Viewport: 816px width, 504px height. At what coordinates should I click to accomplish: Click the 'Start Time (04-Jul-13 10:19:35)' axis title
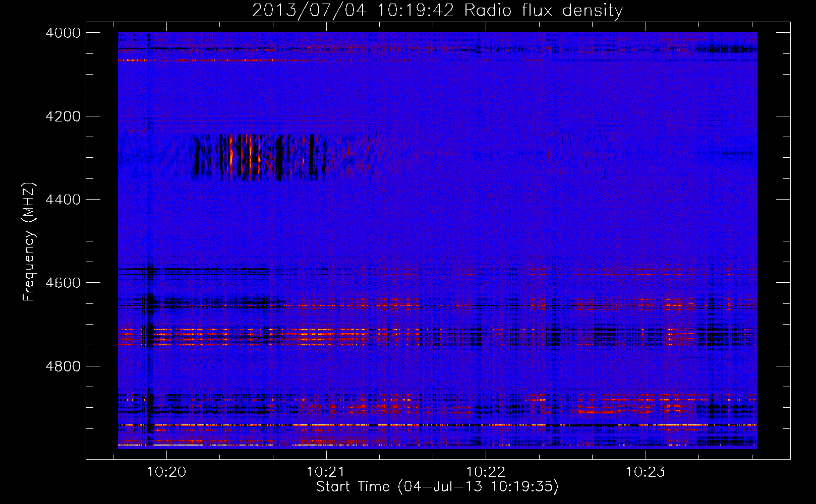click(437, 487)
